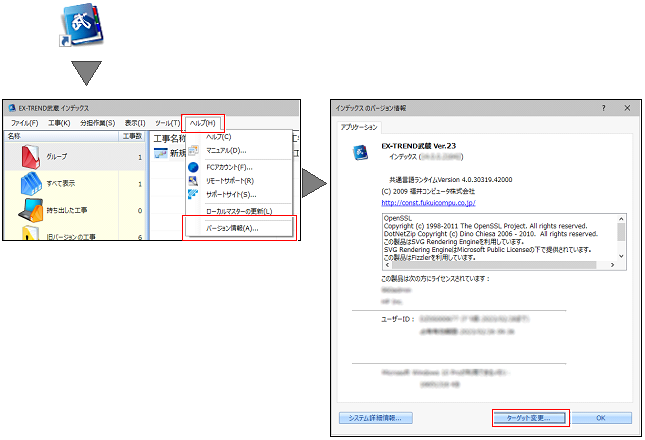Select バージョン情報(A)... menu entry
This screenshot has width=645, height=440.
(232, 228)
